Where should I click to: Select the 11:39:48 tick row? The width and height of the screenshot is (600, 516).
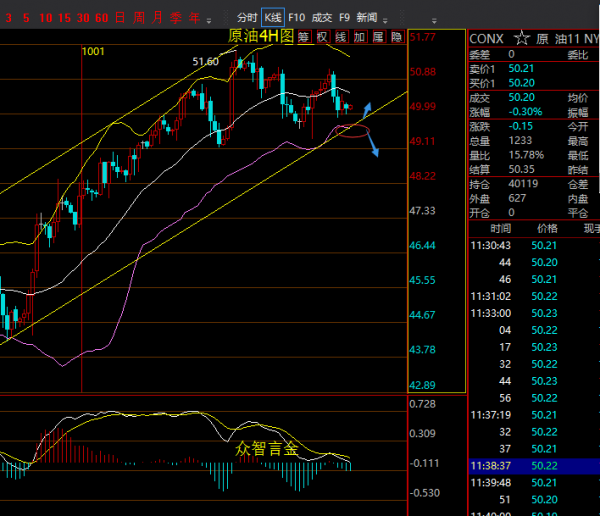click(534, 483)
